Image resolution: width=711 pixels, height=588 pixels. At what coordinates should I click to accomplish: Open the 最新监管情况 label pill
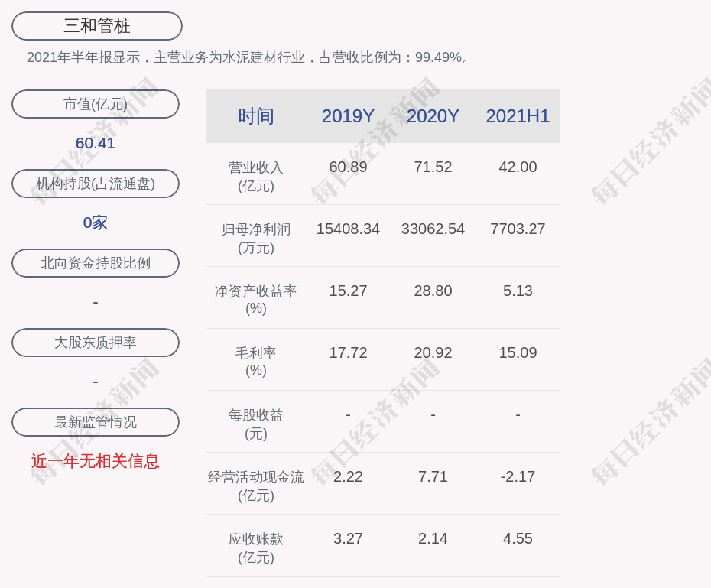pos(96,422)
